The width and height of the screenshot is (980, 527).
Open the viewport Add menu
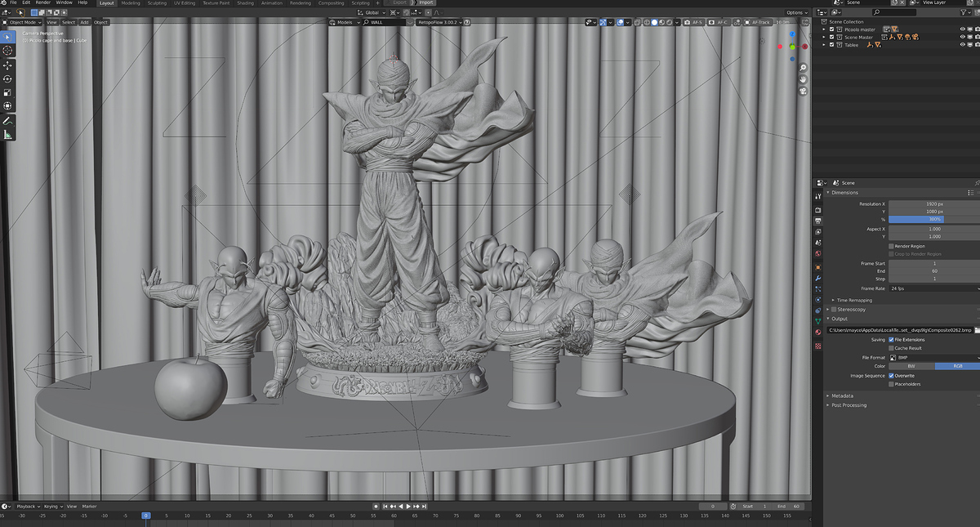[x=84, y=22]
